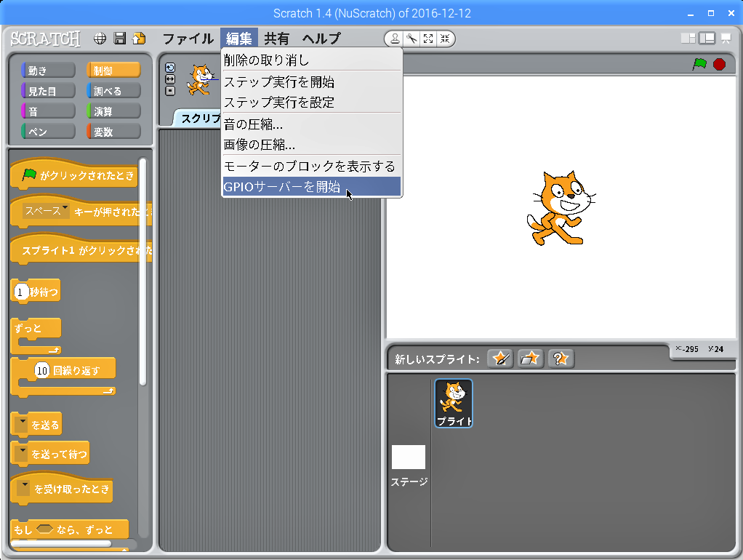
Task: Select 演算 block category
Action: point(113,111)
